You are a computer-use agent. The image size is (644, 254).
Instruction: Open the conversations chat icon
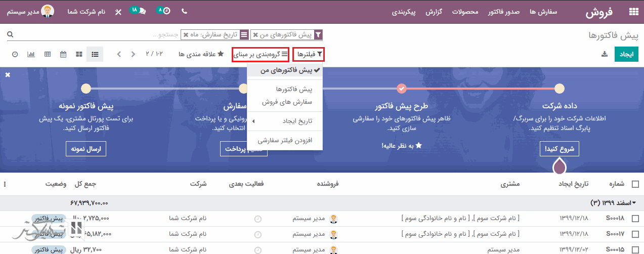pos(142,11)
